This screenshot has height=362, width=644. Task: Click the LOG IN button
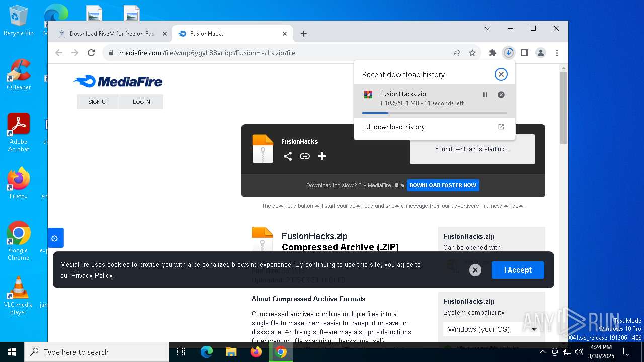(141, 102)
